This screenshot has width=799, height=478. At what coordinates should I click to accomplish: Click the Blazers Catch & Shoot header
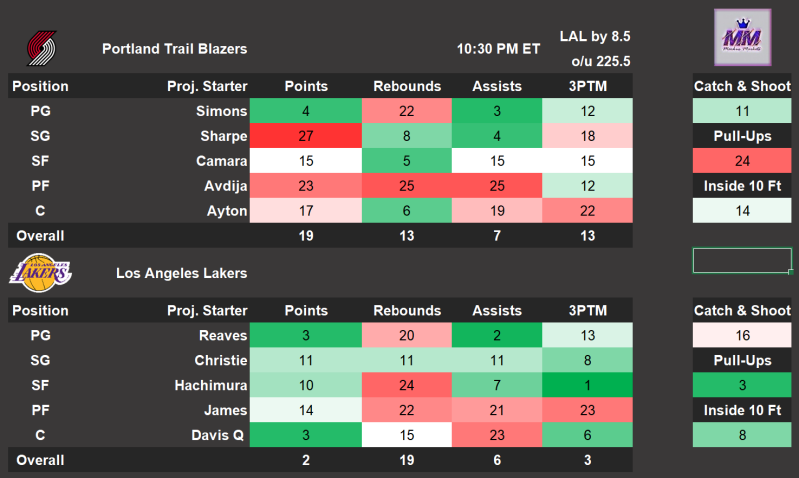tap(741, 87)
